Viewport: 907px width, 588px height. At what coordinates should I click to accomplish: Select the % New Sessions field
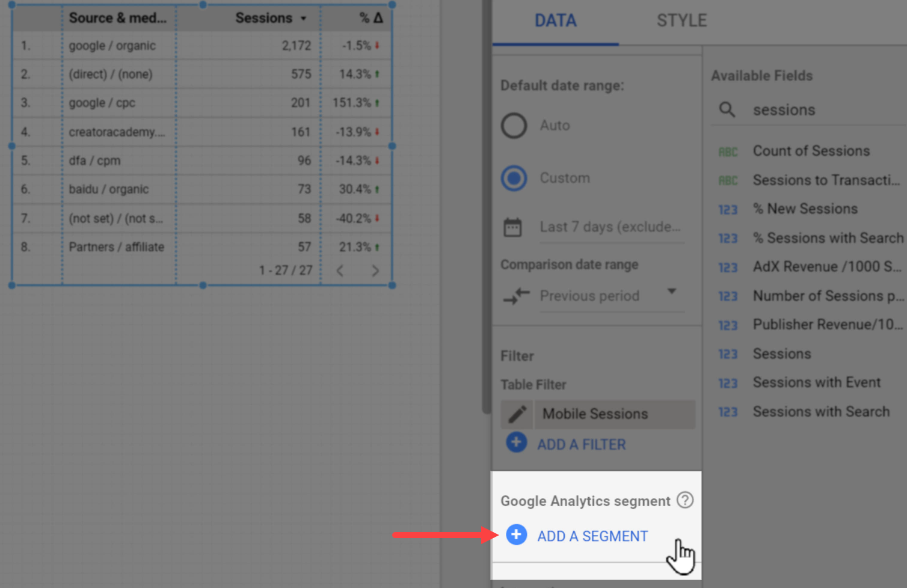tap(805, 209)
